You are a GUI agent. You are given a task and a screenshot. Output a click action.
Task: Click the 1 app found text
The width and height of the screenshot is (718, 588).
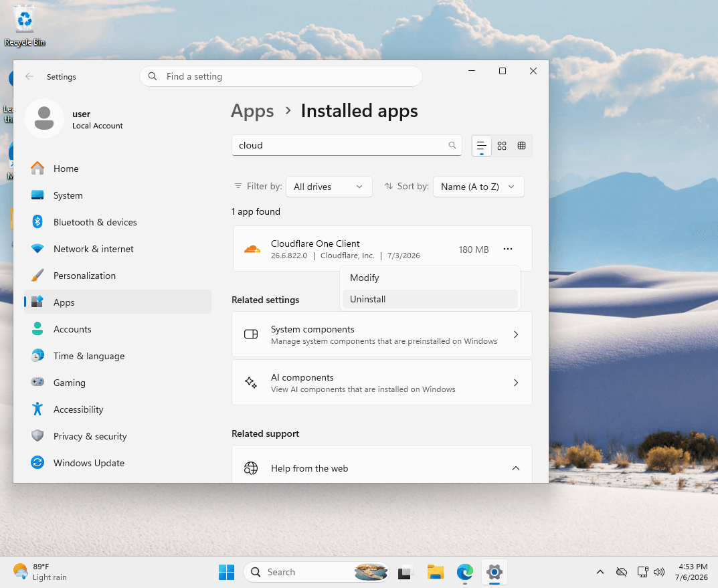tap(256, 211)
